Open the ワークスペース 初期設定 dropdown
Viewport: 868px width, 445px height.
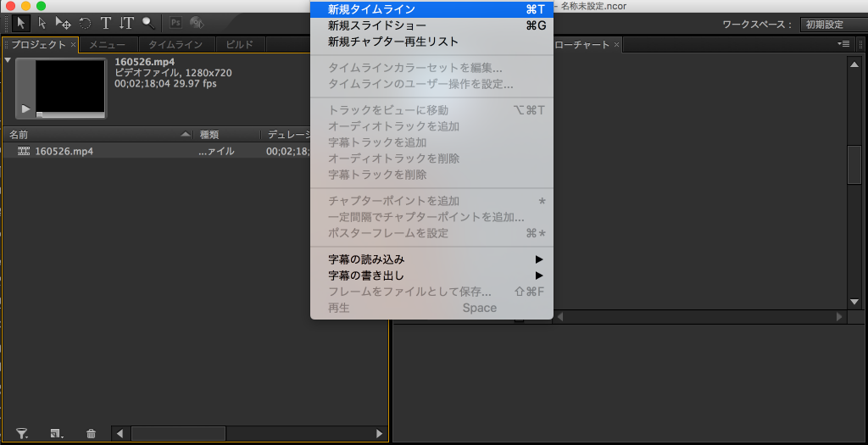(833, 25)
